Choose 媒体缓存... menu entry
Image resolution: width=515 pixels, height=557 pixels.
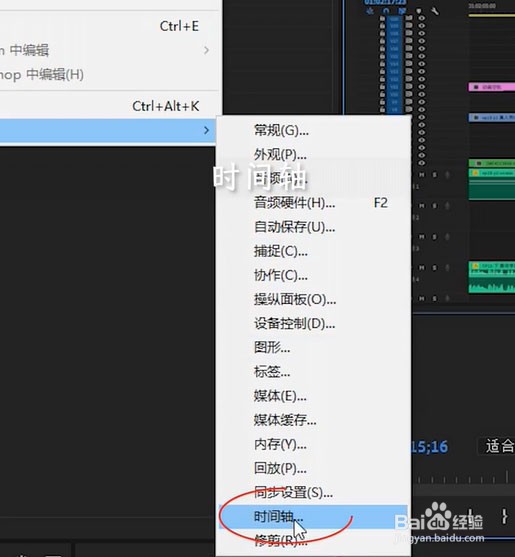[x=314, y=420]
